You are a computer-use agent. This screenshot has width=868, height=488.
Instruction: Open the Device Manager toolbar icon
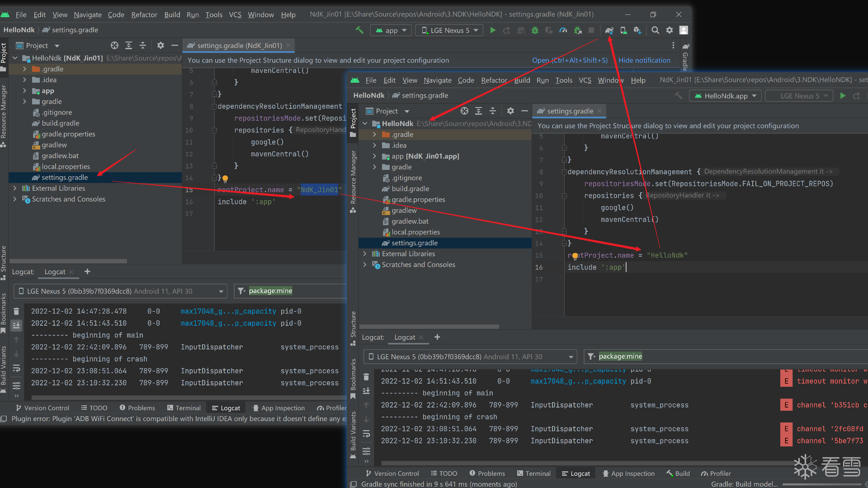[623, 30]
